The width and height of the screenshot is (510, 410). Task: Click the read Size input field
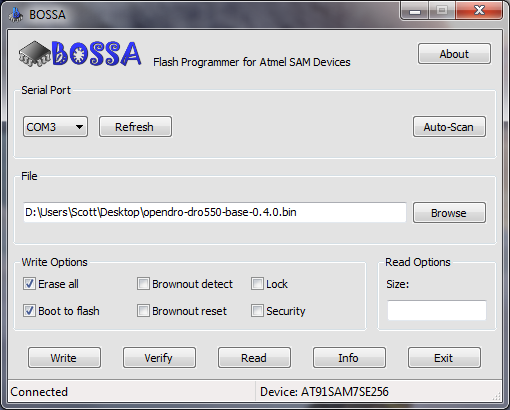point(437,310)
